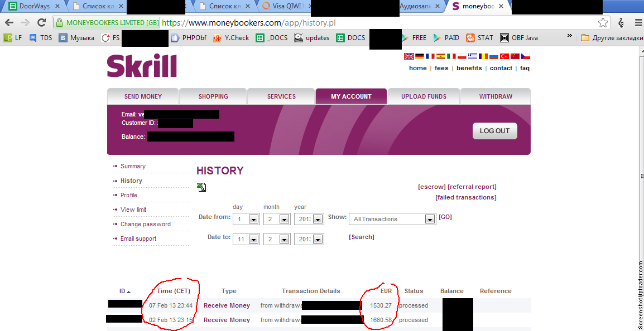The image size is (644, 331).
Task: Open the _DOCS bookmark
Action: point(271,38)
